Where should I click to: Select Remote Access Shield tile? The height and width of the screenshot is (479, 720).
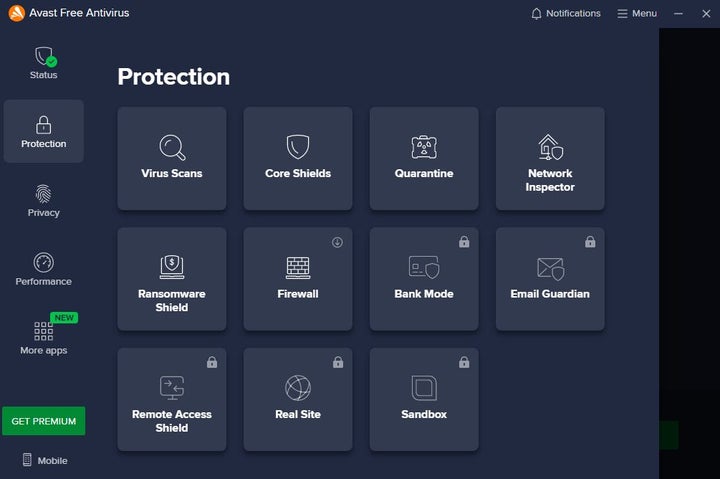pyautogui.click(x=172, y=399)
